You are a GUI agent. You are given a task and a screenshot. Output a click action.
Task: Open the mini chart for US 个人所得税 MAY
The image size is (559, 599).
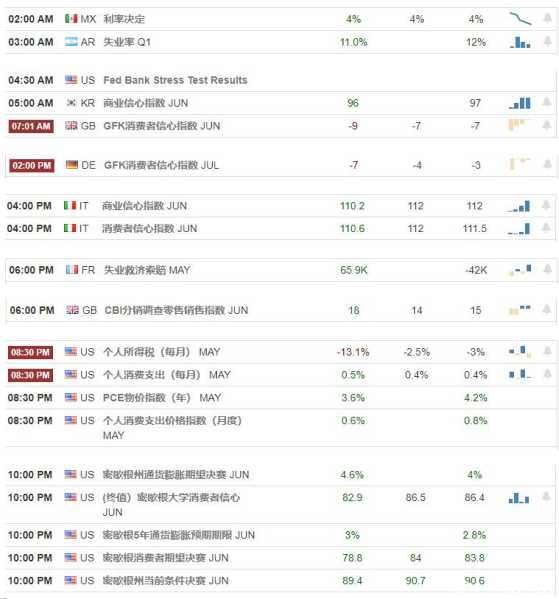520,352
